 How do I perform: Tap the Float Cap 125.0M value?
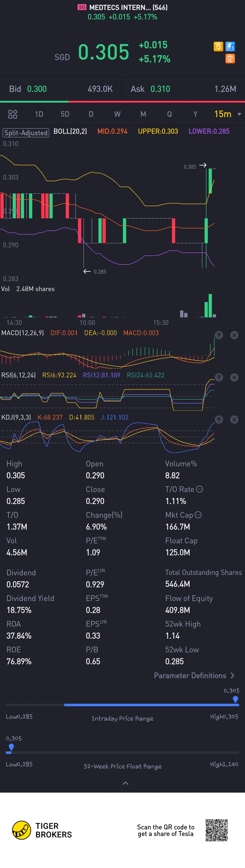(178, 552)
